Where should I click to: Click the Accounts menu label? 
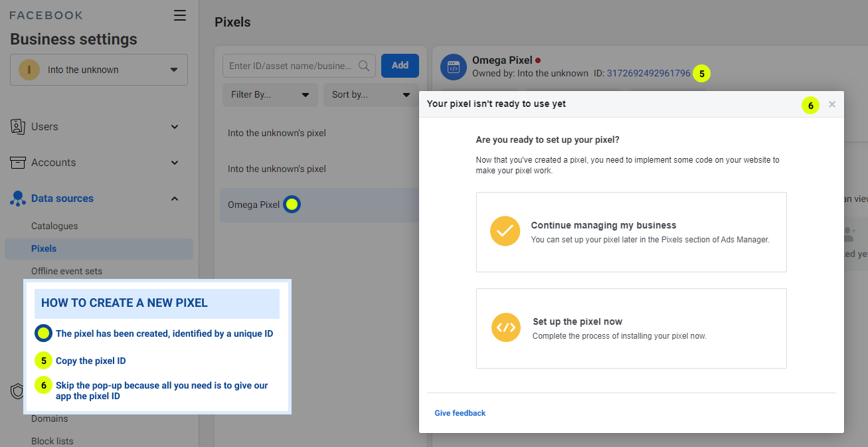[53, 162]
